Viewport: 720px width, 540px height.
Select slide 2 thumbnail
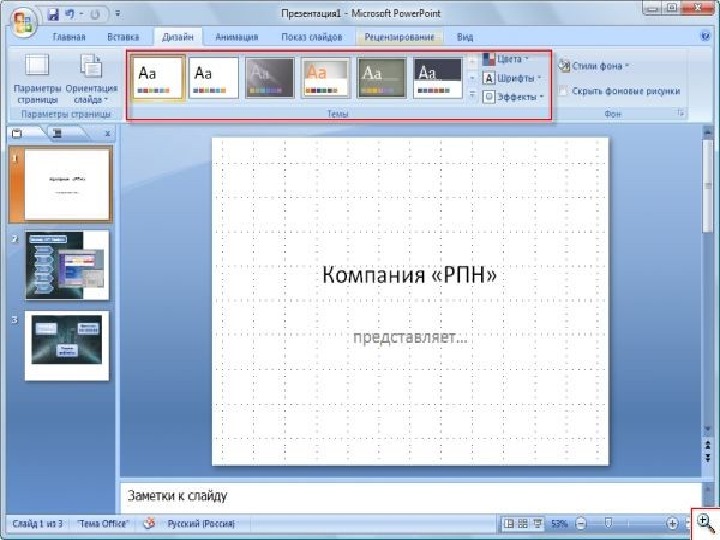(x=67, y=265)
